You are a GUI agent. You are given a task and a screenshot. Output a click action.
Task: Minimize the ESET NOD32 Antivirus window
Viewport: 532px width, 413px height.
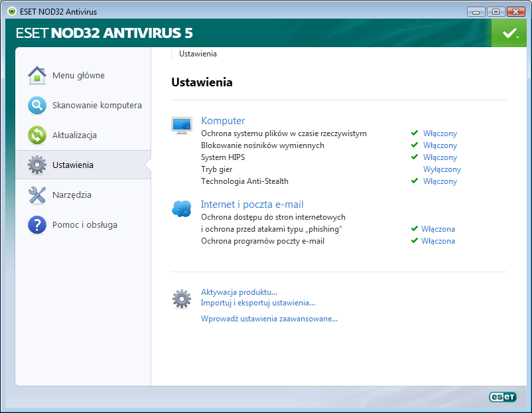[476, 12]
